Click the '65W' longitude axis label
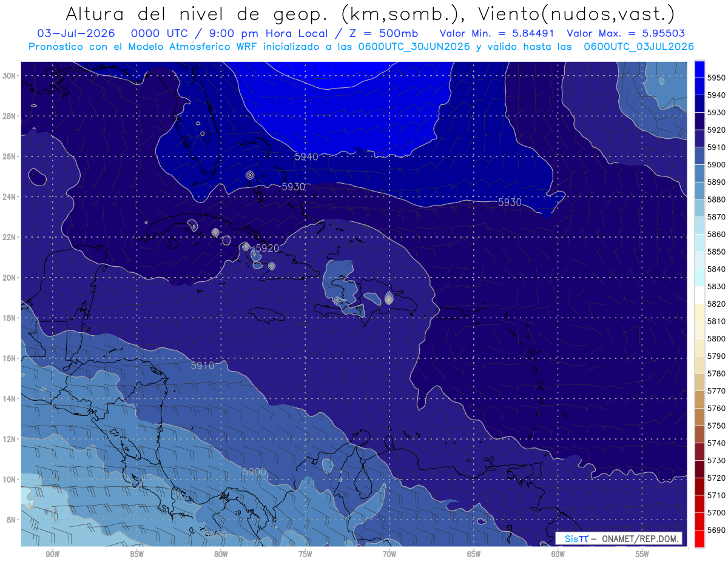The image size is (728, 562). coord(474,554)
